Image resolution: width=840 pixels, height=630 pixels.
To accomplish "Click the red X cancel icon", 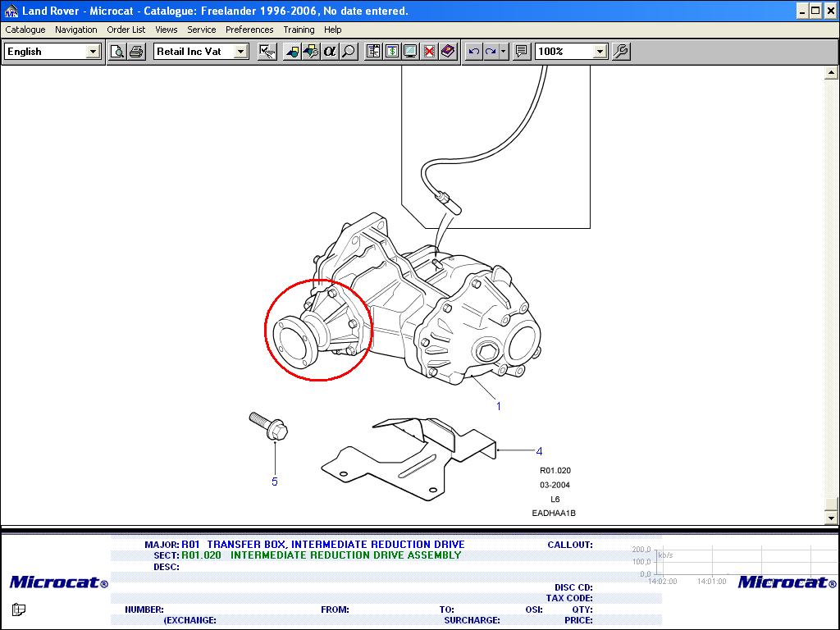I will tap(429, 52).
